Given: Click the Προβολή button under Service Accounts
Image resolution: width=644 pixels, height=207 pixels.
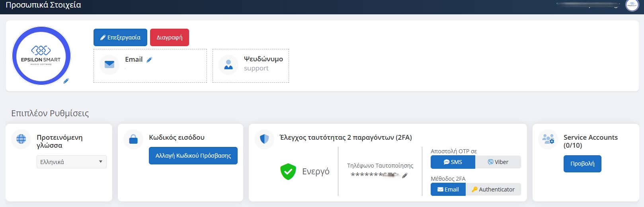Looking at the screenshot, I should (582, 164).
